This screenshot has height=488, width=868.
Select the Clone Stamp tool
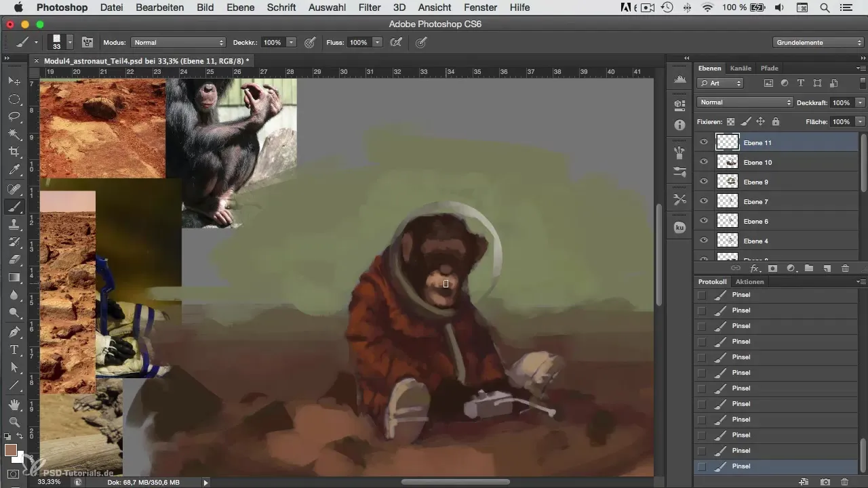pyautogui.click(x=14, y=224)
